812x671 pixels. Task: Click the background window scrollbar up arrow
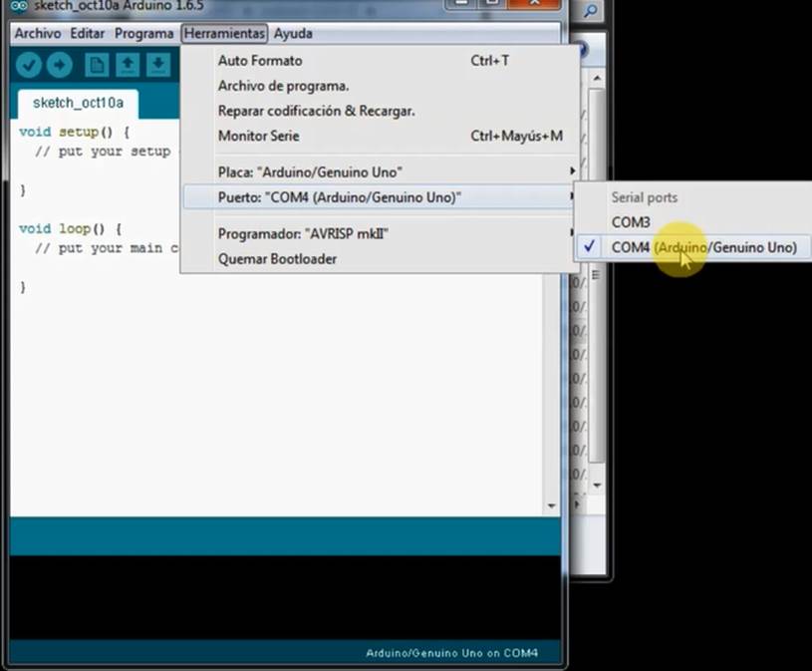597,78
